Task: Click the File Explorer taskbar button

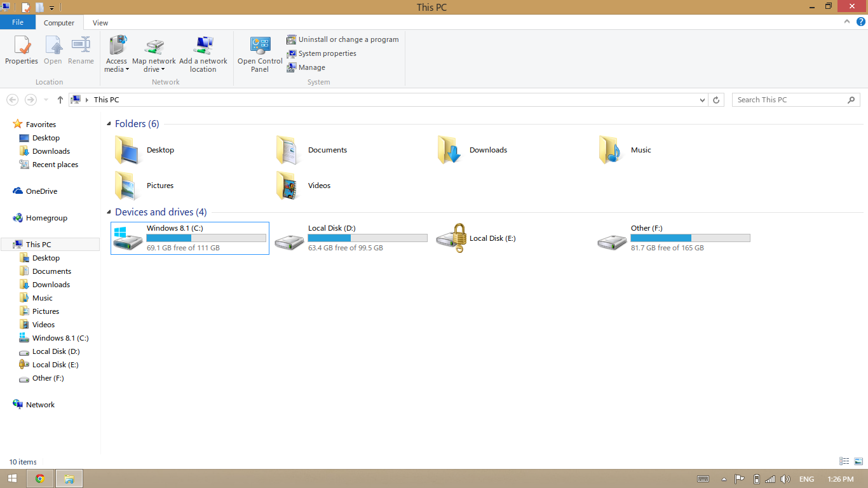Action: point(69,478)
